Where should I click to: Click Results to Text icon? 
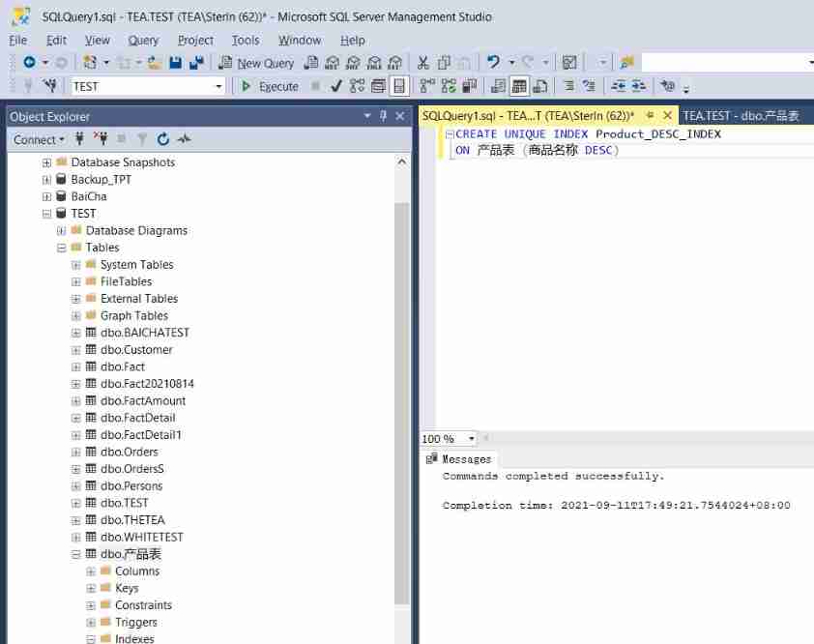tap(498, 86)
